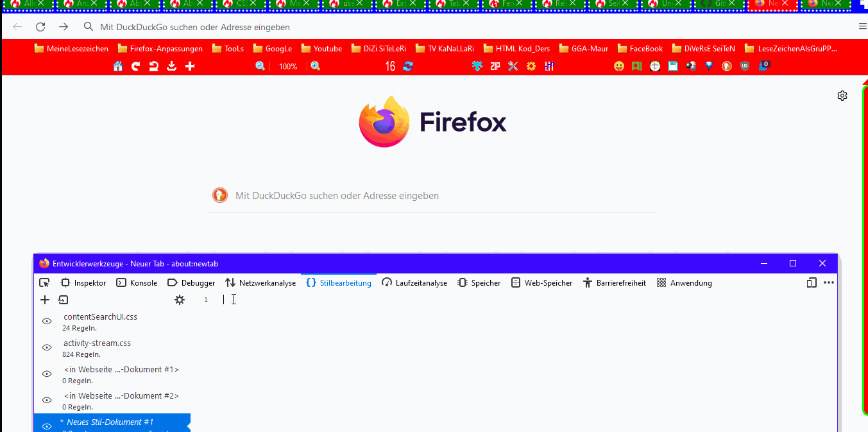Click the DuckDuckGo search box on page
This screenshot has width=868, height=432.
coord(432,196)
